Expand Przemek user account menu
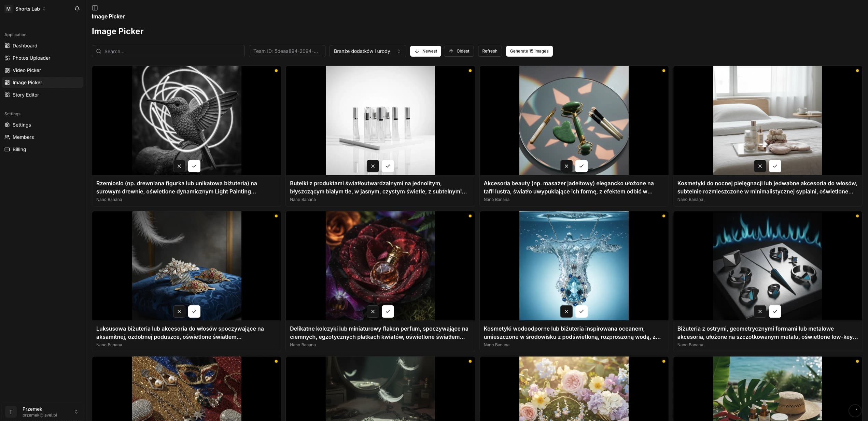 43,412
